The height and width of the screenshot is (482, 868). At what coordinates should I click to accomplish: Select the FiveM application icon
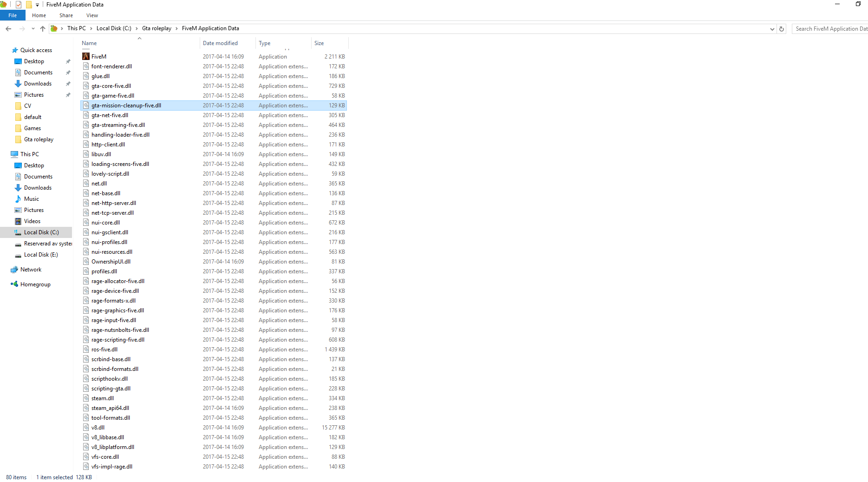(x=86, y=56)
